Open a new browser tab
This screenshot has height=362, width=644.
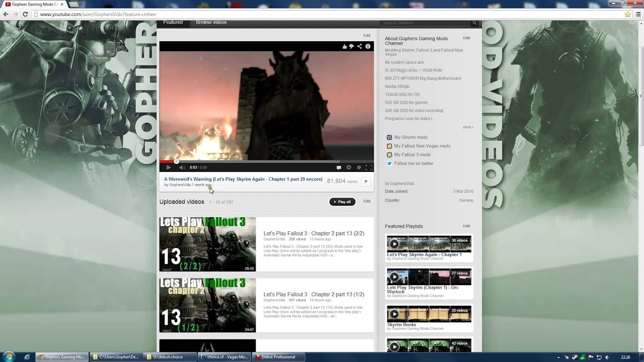72,5
